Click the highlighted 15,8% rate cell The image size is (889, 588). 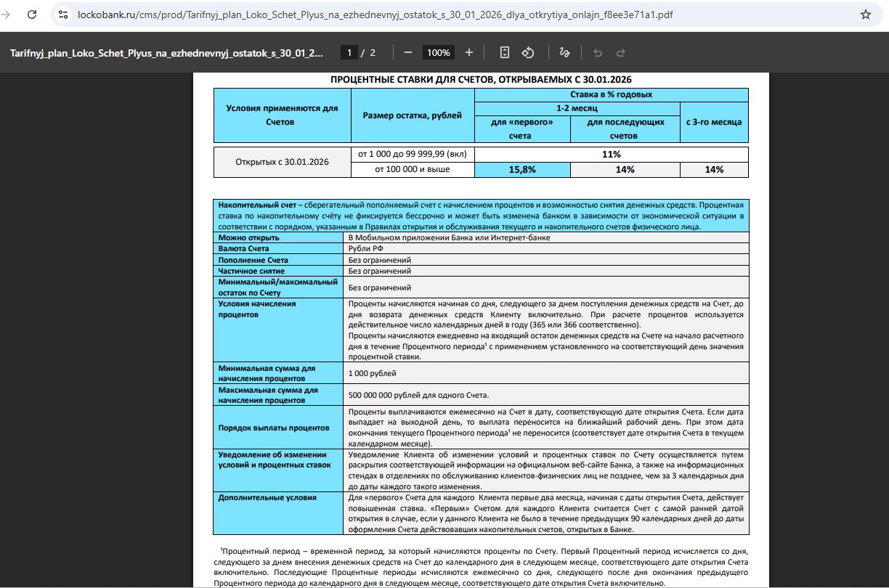(522, 170)
